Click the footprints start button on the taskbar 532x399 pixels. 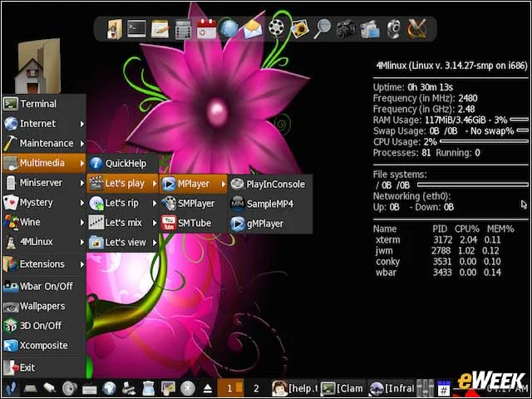(x=11, y=388)
